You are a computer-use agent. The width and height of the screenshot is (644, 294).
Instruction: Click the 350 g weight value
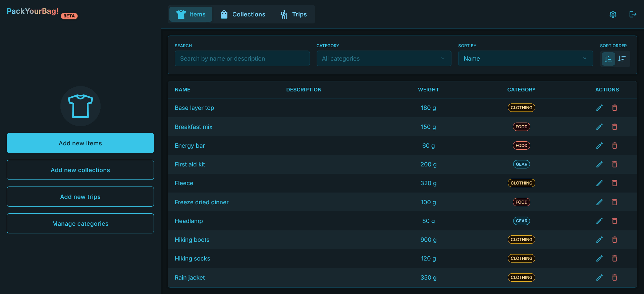pos(428,278)
